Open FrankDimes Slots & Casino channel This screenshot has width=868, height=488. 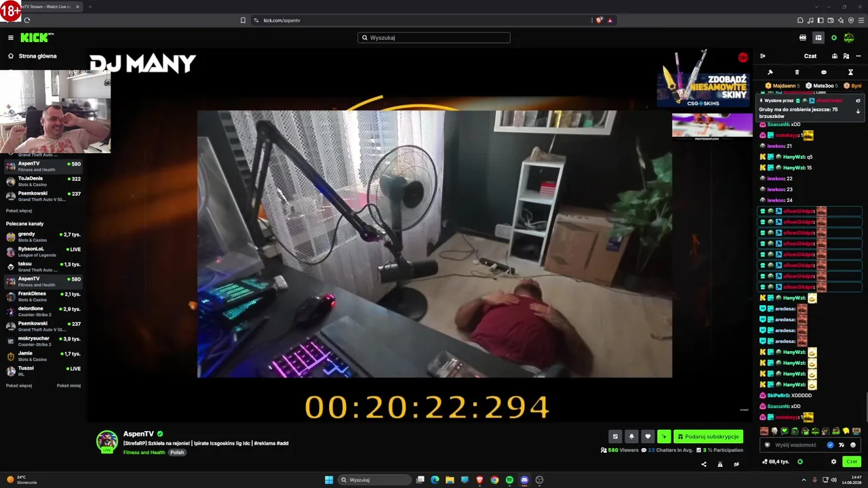pyautogui.click(x=43, y=296)
